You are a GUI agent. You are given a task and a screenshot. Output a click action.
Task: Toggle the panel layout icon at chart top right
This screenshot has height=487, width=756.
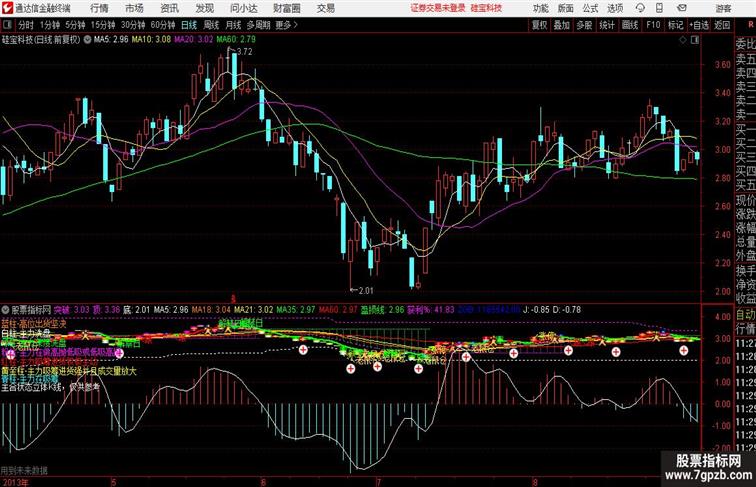[695, 40]
